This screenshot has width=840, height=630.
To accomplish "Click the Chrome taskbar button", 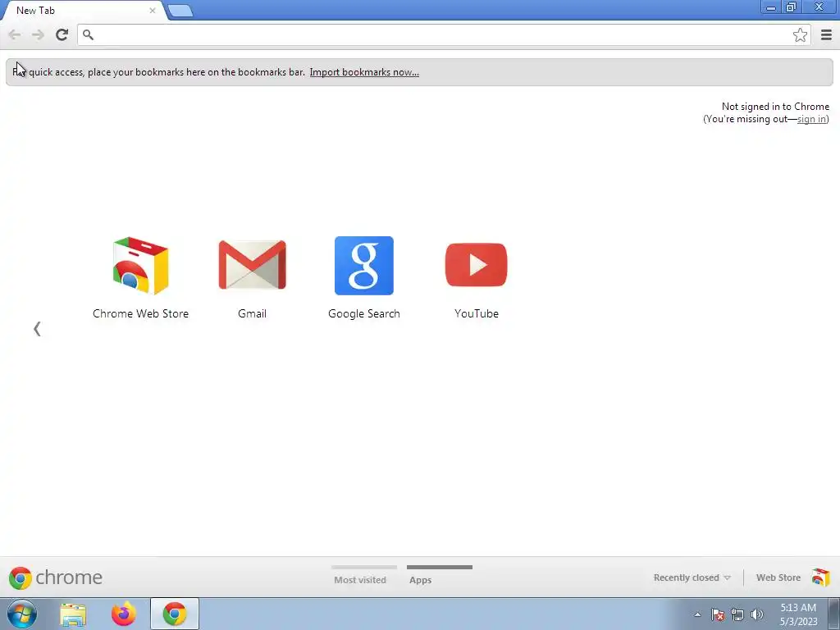I will pos(175,614).
